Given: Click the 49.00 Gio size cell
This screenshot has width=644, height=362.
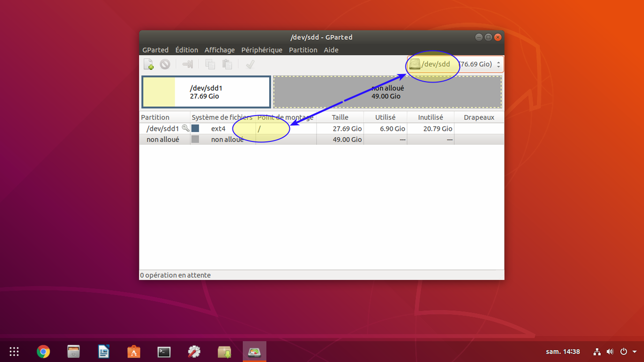Looking at the screenshot, I should [x=347, y=139].
